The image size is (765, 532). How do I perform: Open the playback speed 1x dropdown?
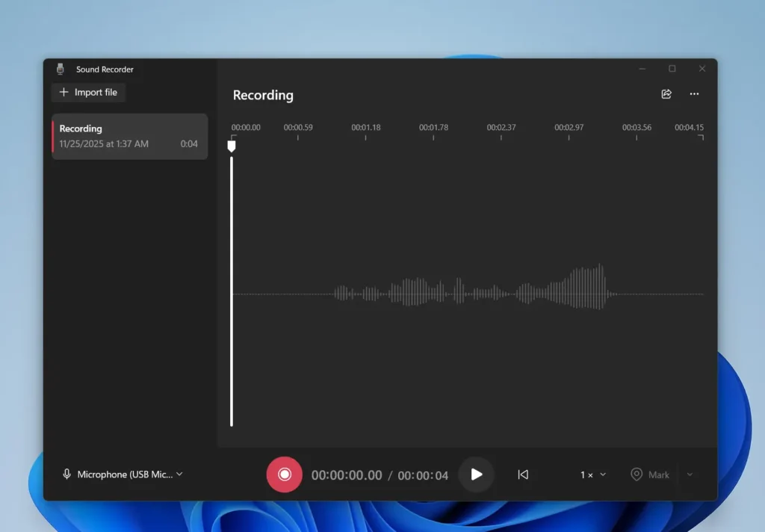[591, 474]
